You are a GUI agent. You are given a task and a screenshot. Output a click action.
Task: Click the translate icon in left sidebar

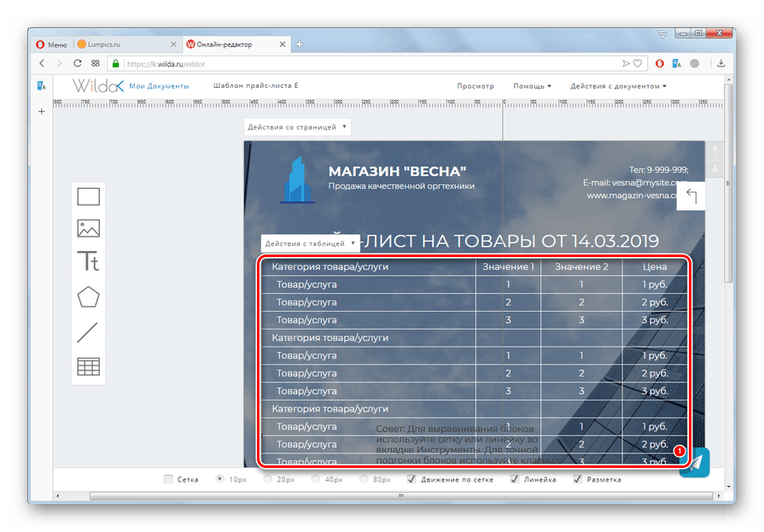[x=42, y=86]
